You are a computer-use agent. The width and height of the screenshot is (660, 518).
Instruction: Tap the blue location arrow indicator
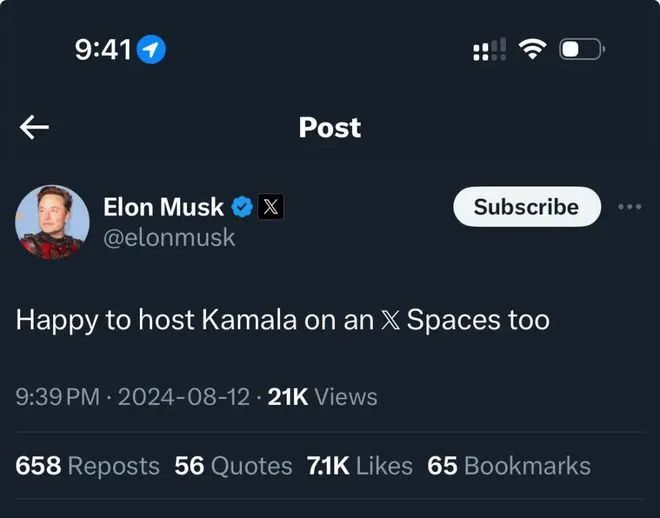click(x=152, y=49)
